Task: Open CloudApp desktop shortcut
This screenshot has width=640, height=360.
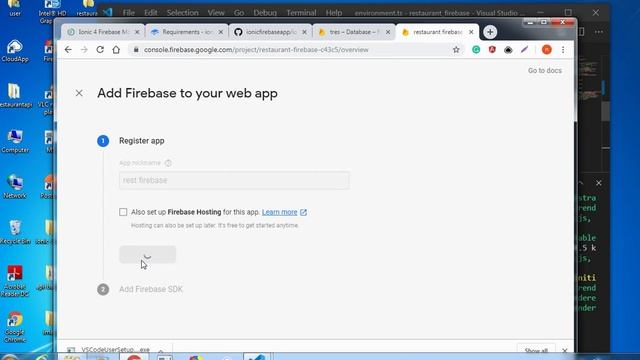Action: coord(15,51)
